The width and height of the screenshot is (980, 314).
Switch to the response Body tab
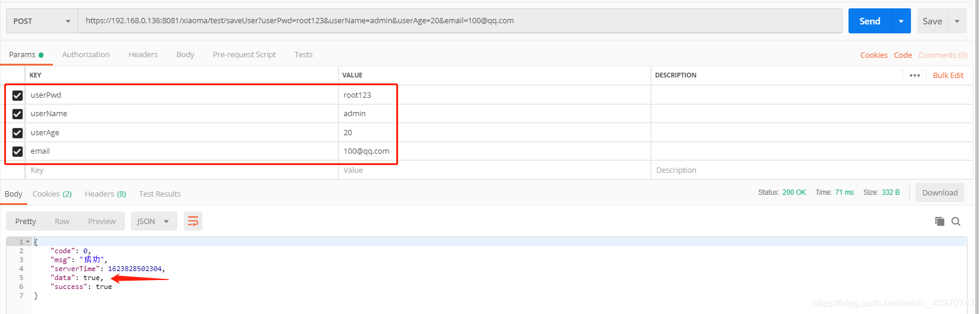[14, 194]
